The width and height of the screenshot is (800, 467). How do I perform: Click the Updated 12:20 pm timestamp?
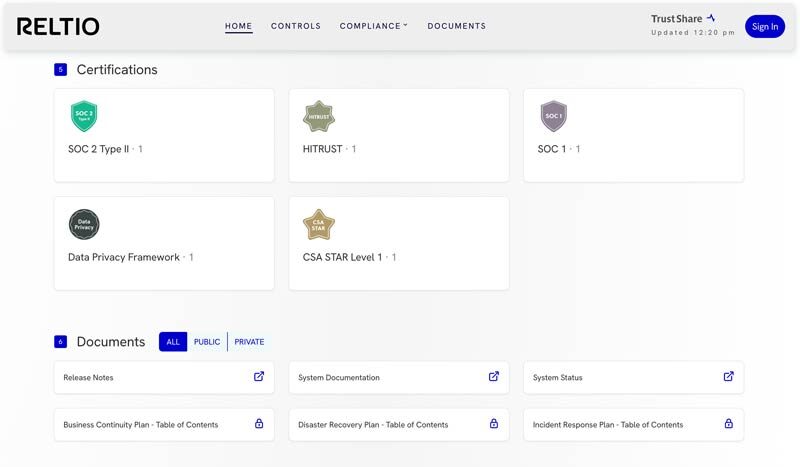[x=693, y=33]
